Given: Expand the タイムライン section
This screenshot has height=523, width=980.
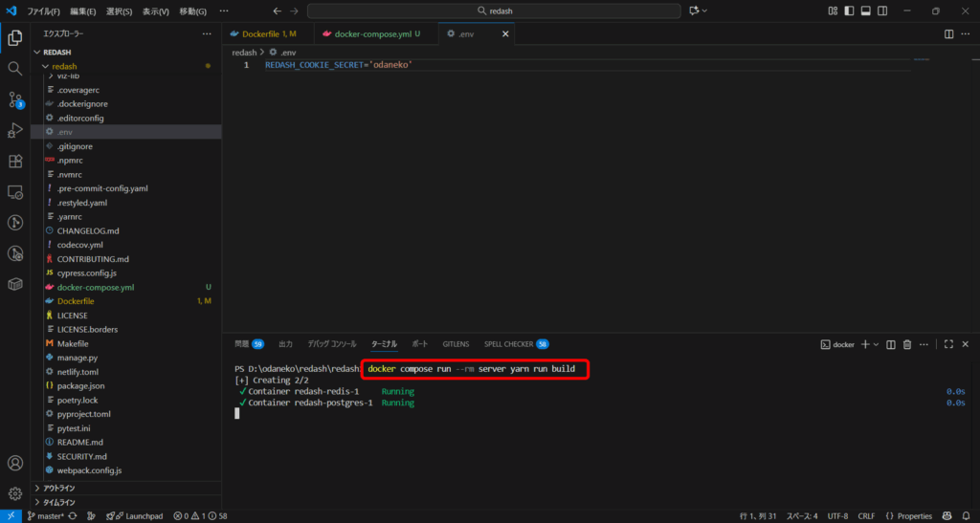Looking at the screenshot, I should pyautogui.click(x=57, y=502).
